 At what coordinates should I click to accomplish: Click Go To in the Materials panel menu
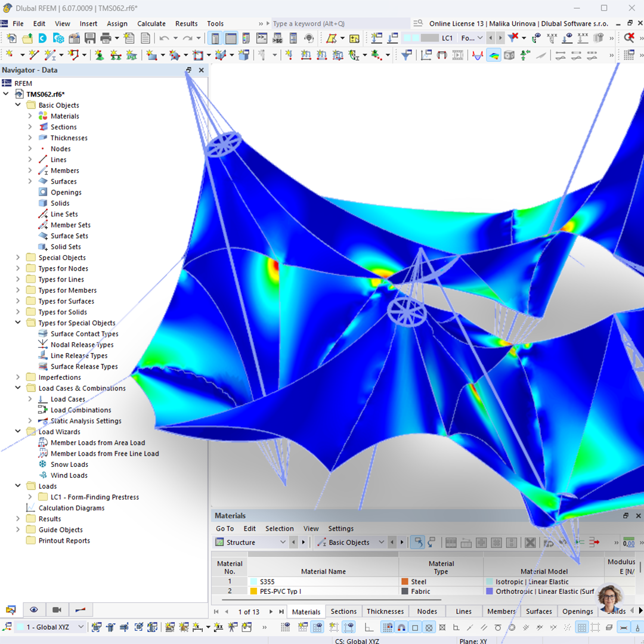[x=224, y=528]
